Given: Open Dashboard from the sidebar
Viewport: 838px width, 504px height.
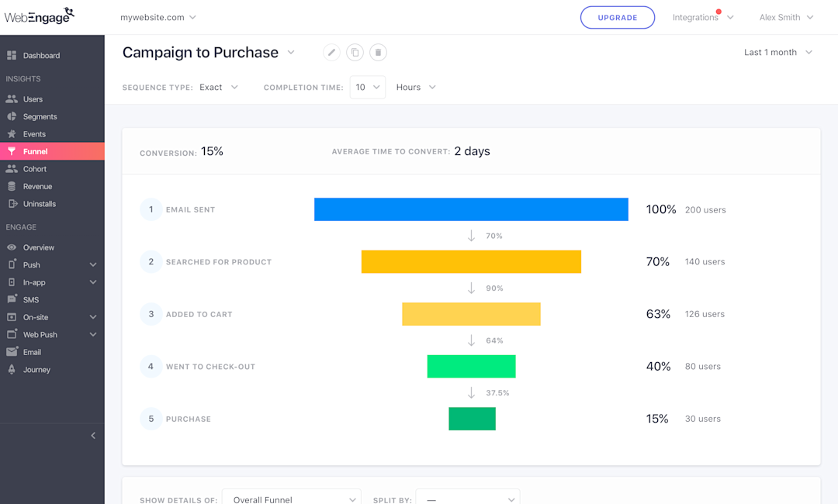Looking at the screenshot, I should click(x=41, y=56).
